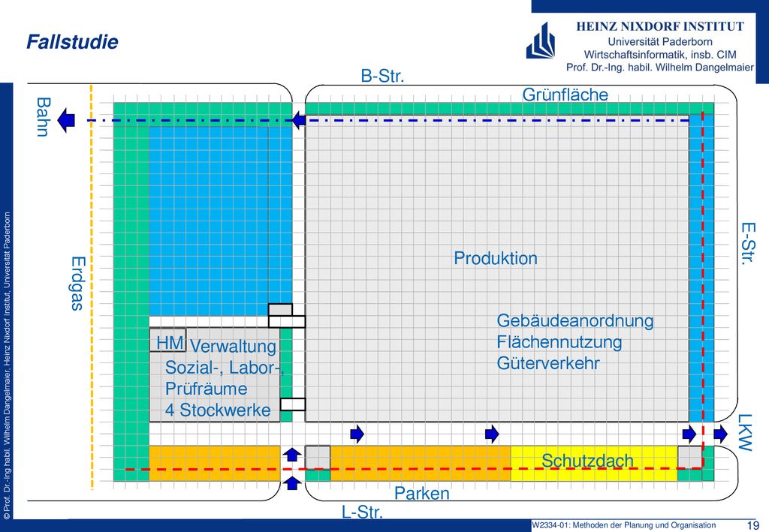Click the Erdgas label
This screenshot has width=769, height=532.
tap(78, 283)
